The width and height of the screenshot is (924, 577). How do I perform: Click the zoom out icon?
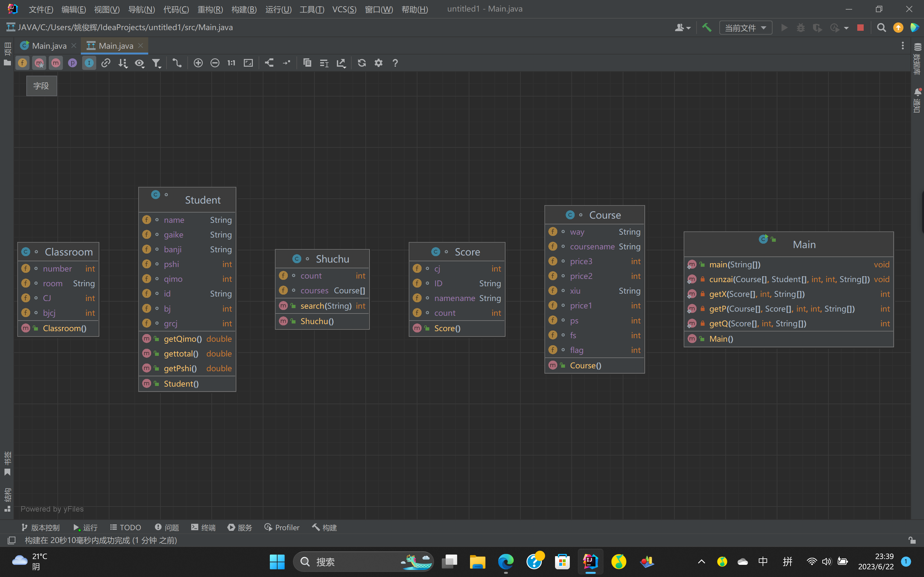click(x=215, y=63)
